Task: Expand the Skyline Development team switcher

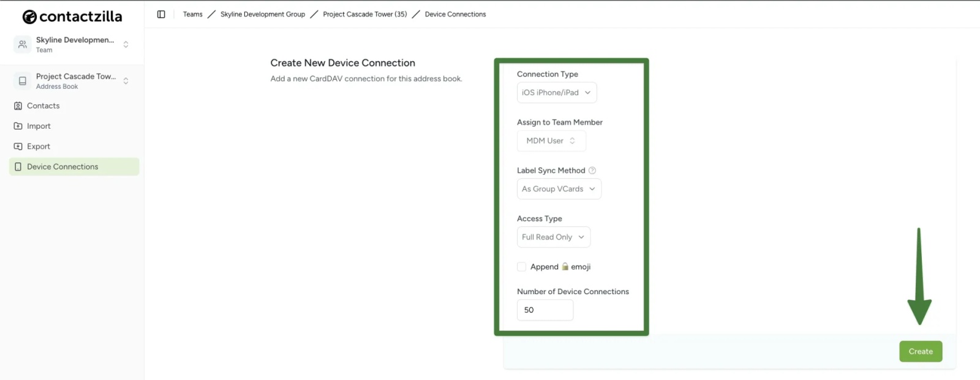Action: [x=126, y=44]
